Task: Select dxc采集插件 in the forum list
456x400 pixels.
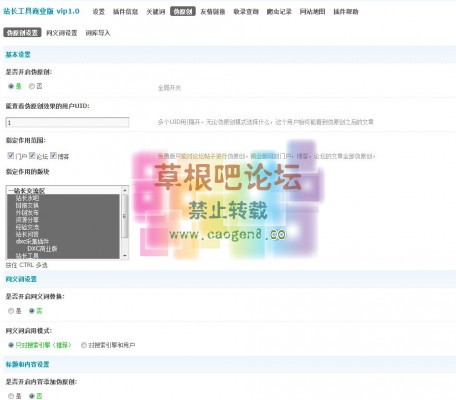Action: coord(63,241)
